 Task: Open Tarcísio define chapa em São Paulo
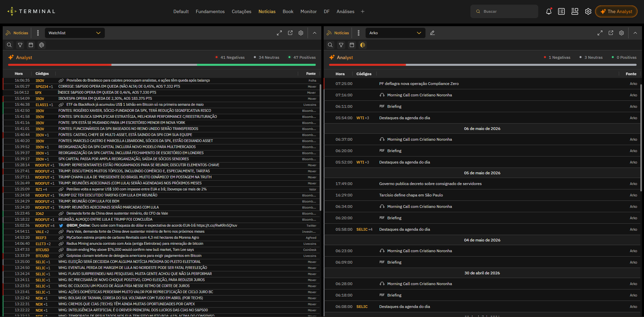click(x=411, y=195)
